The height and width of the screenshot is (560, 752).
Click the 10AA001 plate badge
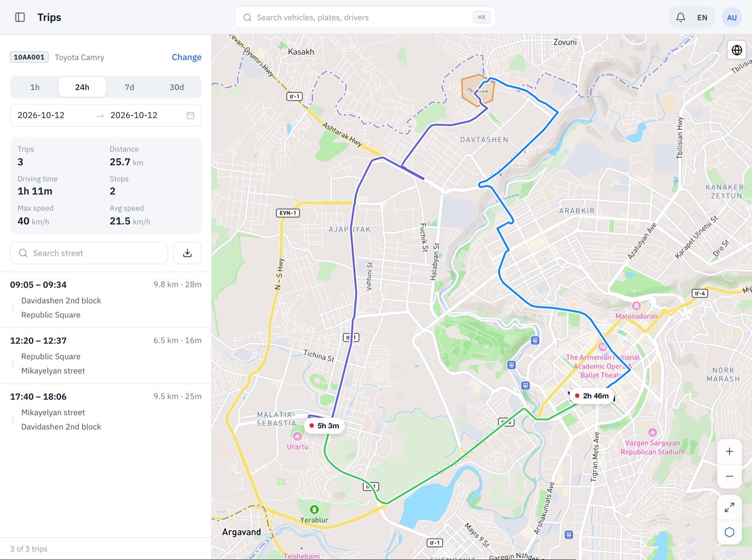click(29, 57)
